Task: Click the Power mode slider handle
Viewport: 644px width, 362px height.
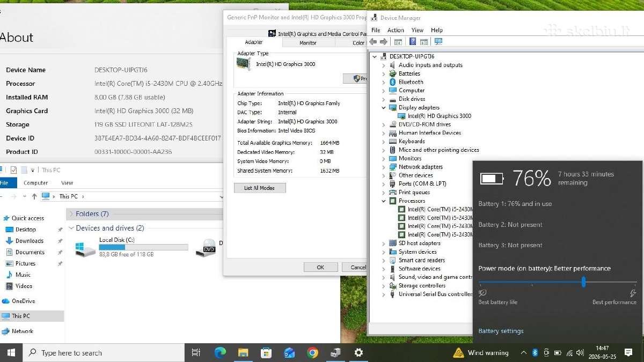Action: pos(583,282)
